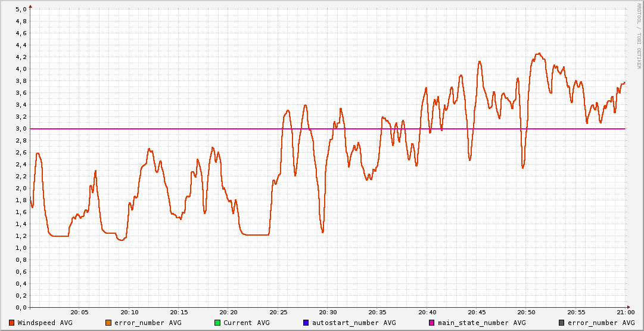Select the 20:45 time axis label
The width and height of the screenshot is (644, 331).
(x=477, y=313)
